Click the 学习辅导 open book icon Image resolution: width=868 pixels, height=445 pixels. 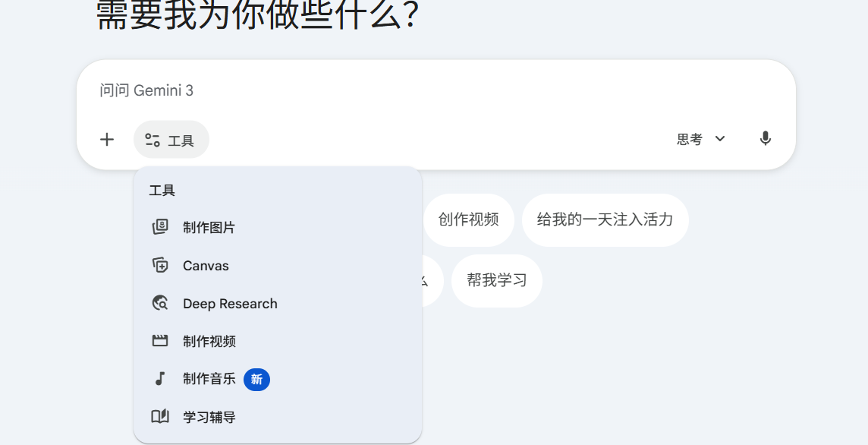coord(160,417)
